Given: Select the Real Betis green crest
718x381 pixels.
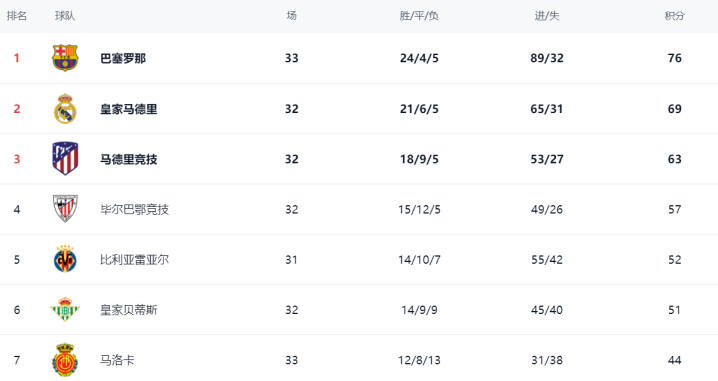Looking at the screenshot, I should tap(65, 310).
